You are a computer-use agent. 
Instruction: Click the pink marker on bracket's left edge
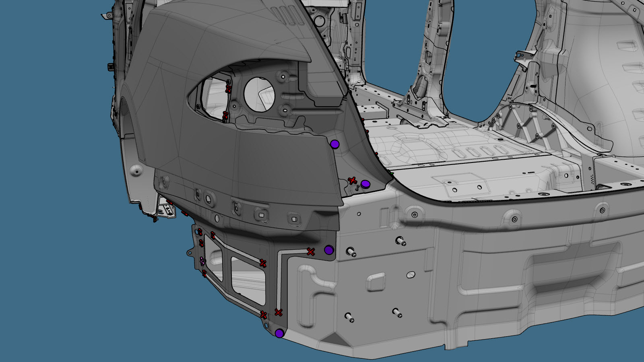coord(202,261)
